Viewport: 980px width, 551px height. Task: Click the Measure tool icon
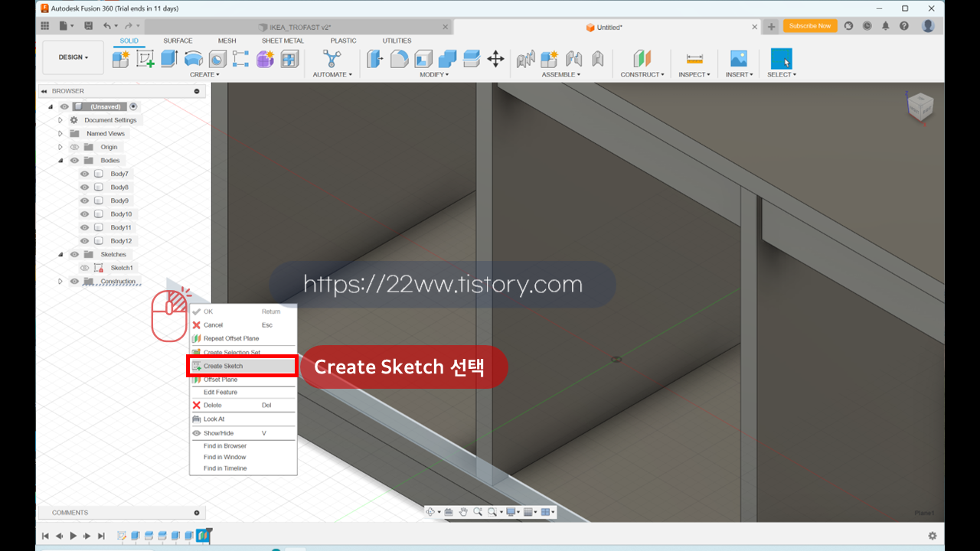[x=694, y=59]
